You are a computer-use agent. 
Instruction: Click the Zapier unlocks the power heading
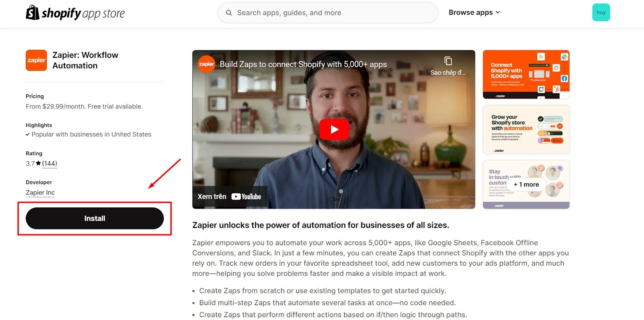pos(321,225)
